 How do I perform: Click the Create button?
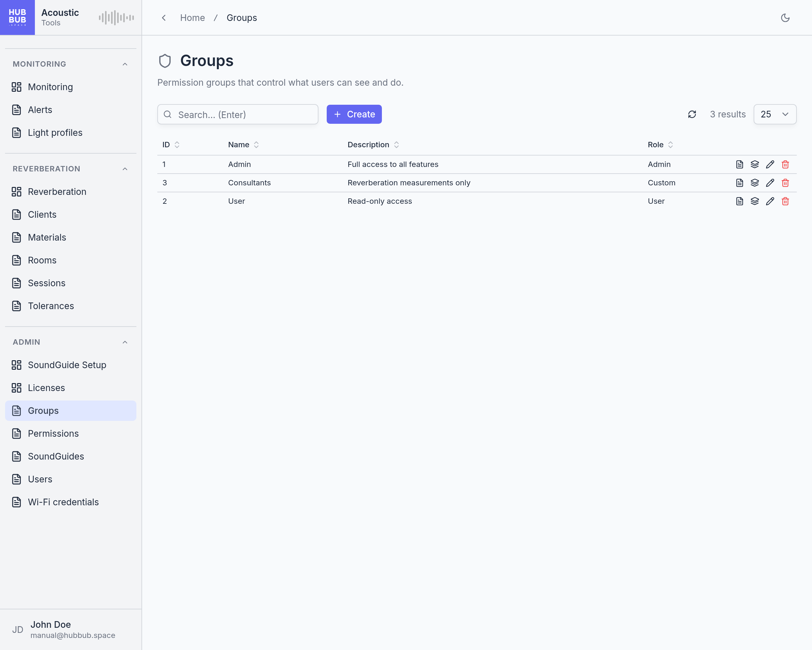click(354, 114)
